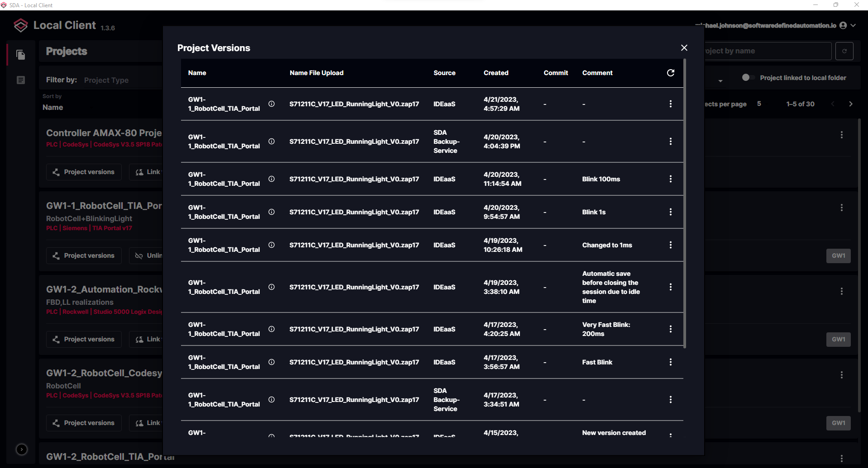Click the user profile avatar icon
Image resolution: width=868 pixels, height=468 pixels.
point(843,25)
